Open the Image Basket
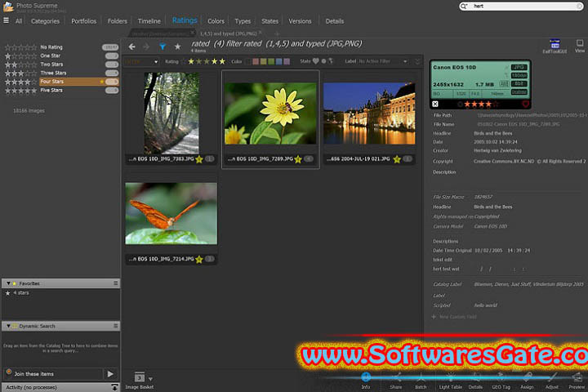The width and height of the screenshot is (588, 392). click(x=139, y=381)
